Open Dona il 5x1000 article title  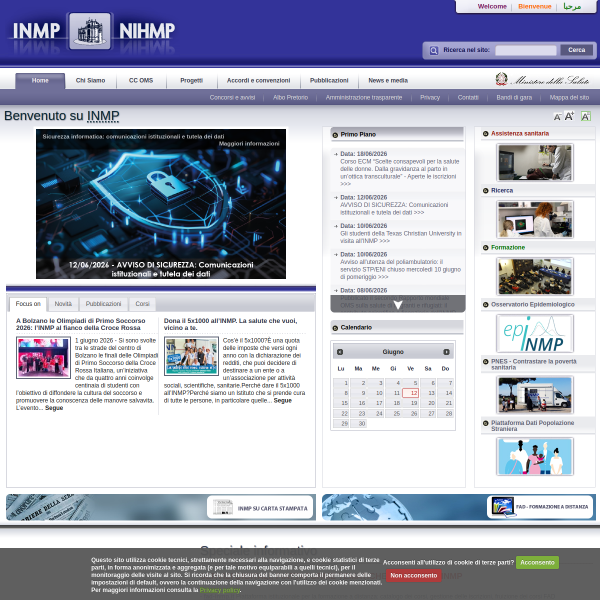[x=230, y=324]
